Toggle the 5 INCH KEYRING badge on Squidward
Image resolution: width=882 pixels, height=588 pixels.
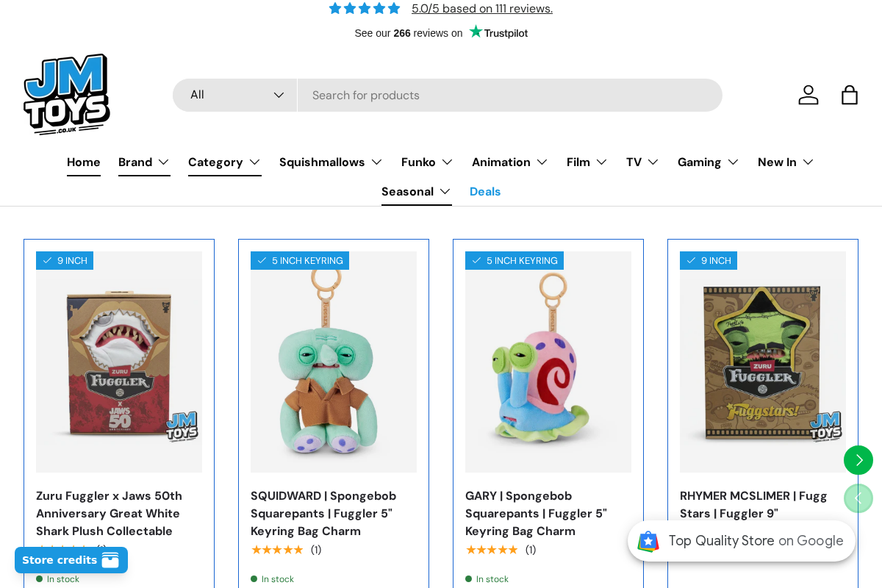coord(300,260)
